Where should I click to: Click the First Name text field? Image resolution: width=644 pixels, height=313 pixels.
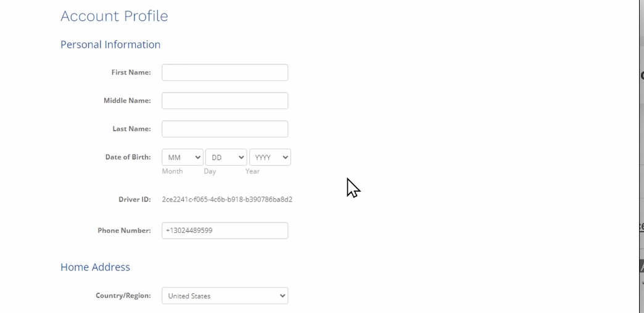[225, 72]
